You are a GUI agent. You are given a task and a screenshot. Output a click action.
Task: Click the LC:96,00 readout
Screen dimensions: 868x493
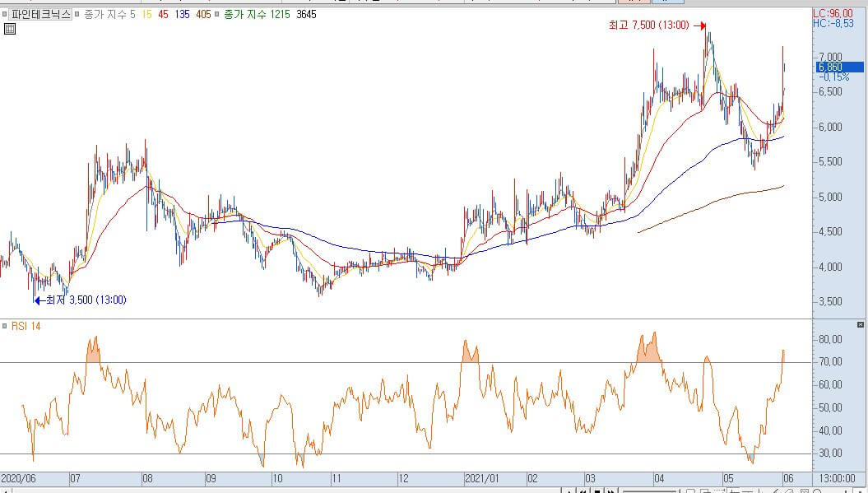pyautogui.click(x=833, y=14)
